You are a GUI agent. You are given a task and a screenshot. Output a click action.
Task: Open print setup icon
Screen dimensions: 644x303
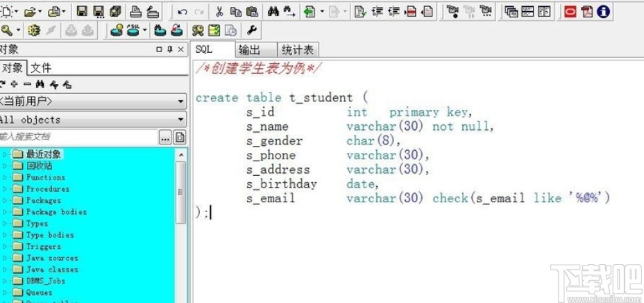(153, 12)
